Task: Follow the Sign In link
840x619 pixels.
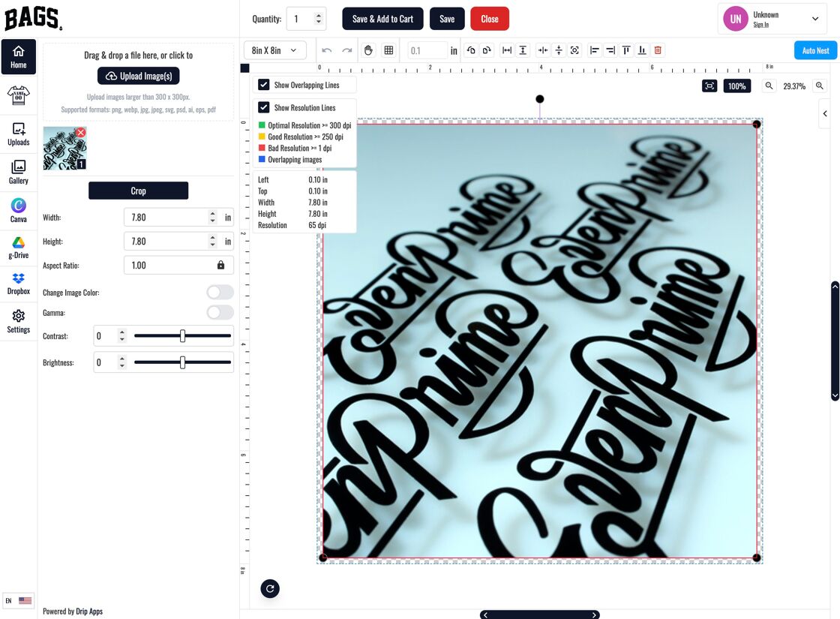Action: point(760,25)
